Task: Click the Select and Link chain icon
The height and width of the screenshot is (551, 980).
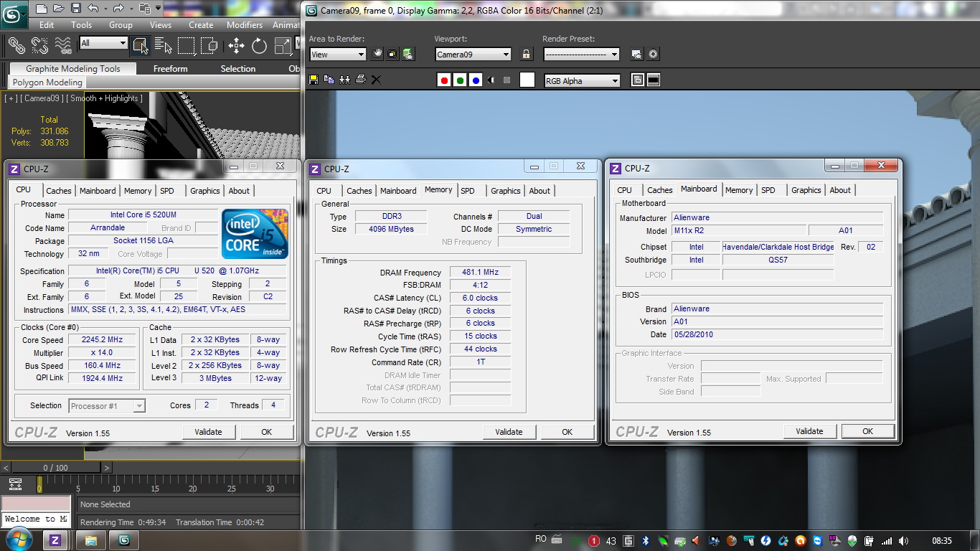Action: pyautogui.click(x=17, y=46)
